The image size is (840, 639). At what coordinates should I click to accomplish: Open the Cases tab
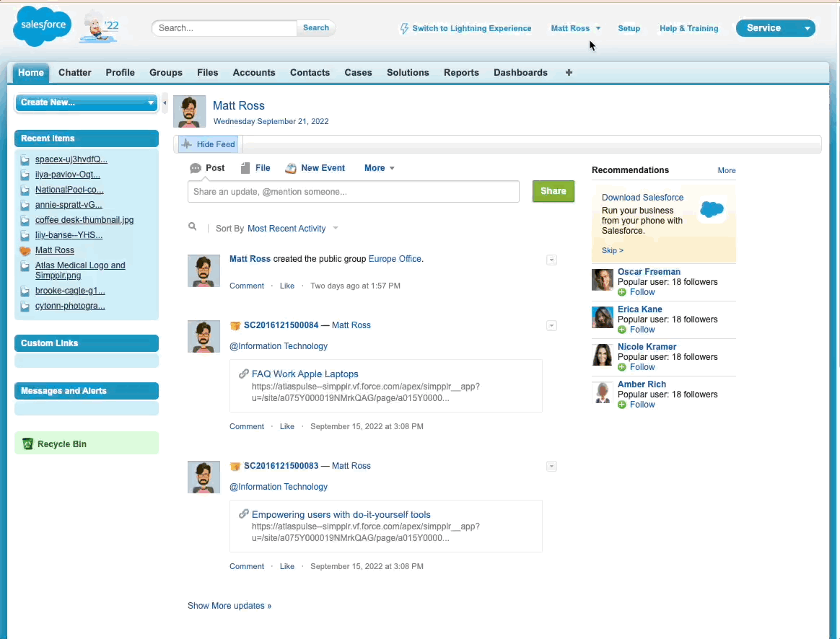click(x=359, y=72)
